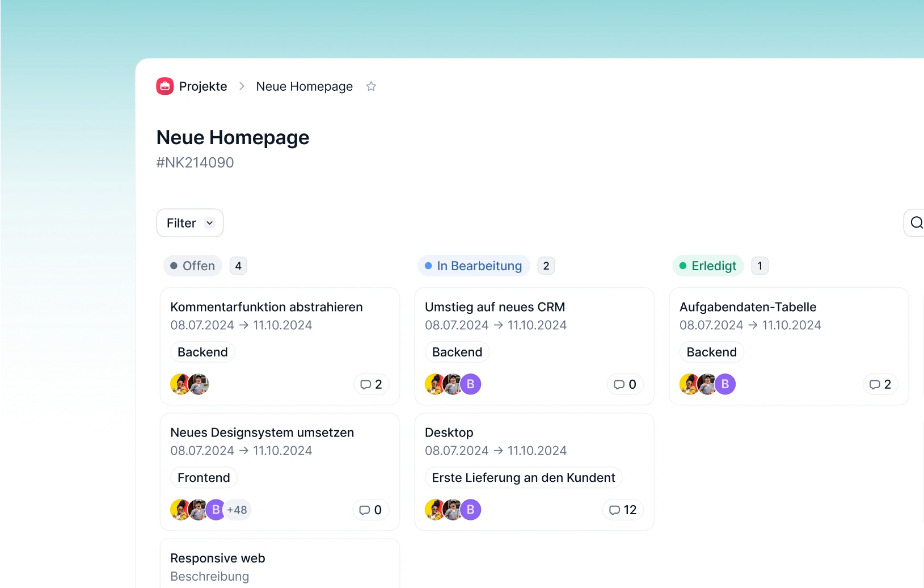Click the red Projekte app icon
924x588 pixels.
point(164,86)
